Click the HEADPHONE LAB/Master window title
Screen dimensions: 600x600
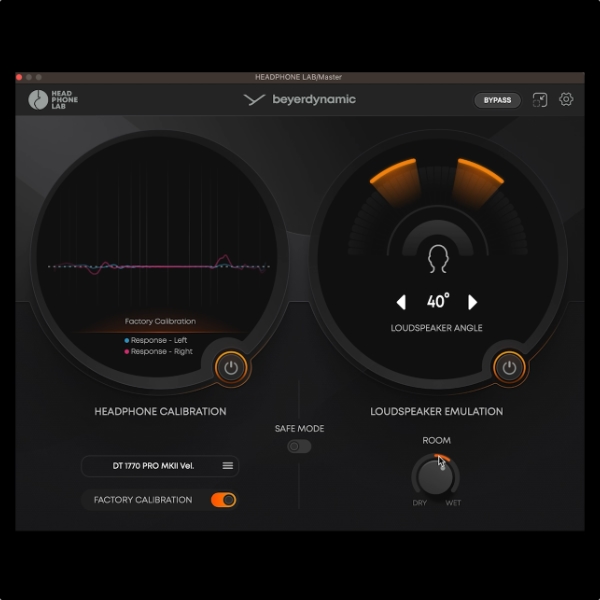tap(298, 77)
